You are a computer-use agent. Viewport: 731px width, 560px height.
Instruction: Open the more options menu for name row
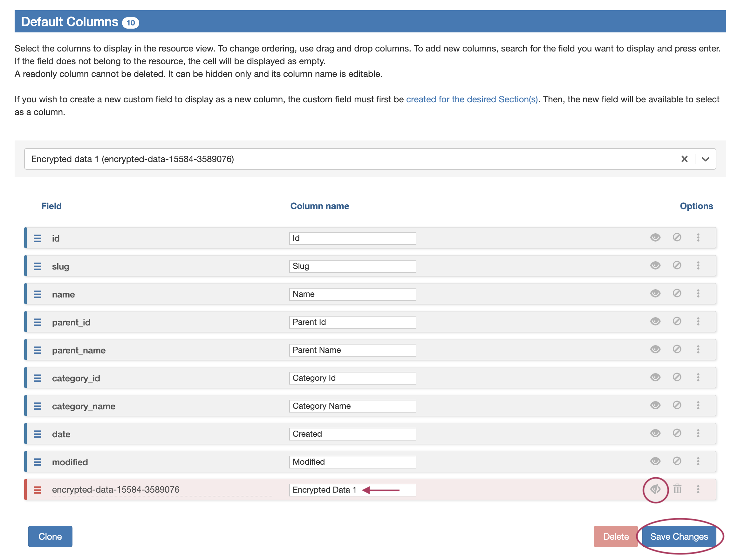(698, 293)
